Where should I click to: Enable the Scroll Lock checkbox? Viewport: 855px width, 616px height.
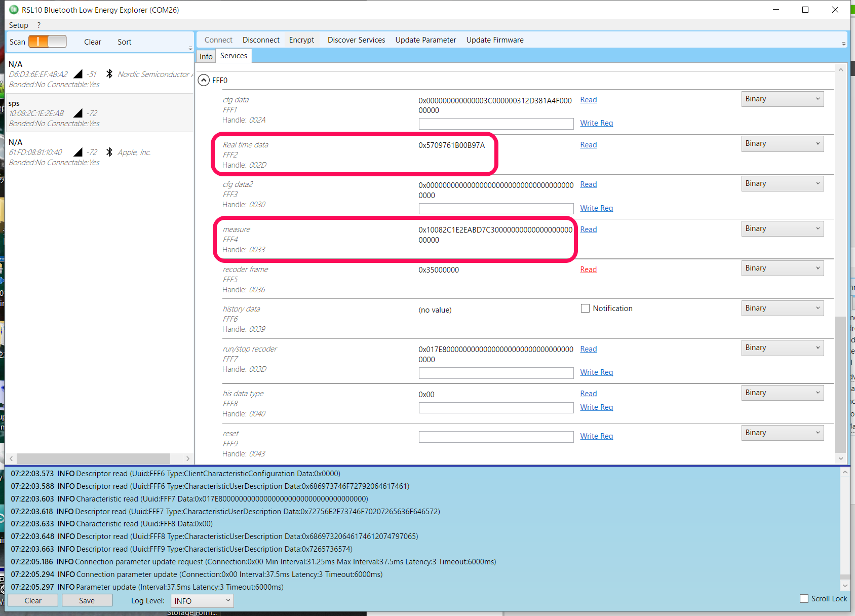click(x=804, y=598)
